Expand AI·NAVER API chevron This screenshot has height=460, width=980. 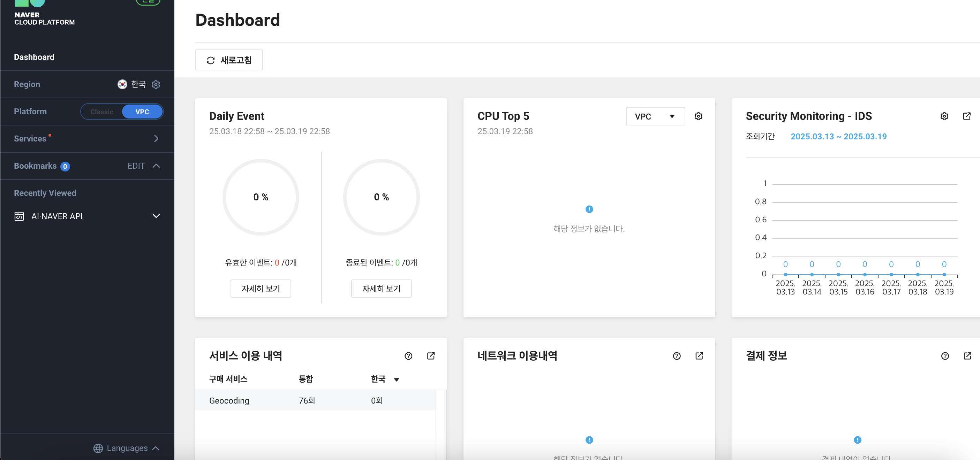pyautogui.click(x=156, y=216)
